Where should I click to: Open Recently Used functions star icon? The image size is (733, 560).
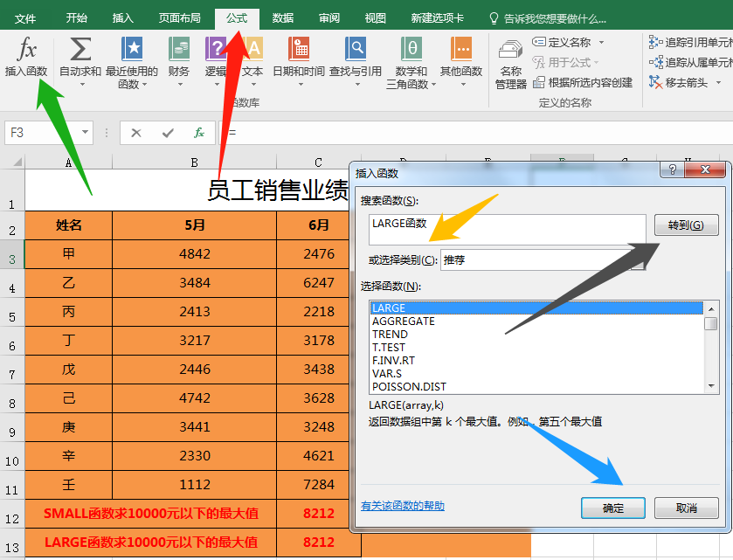click(x=132, y=49)
